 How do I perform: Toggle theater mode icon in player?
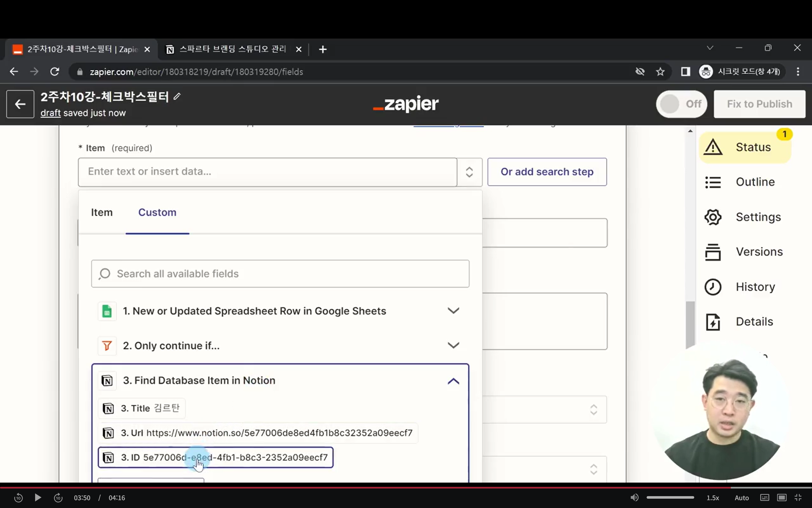(782, 498)
